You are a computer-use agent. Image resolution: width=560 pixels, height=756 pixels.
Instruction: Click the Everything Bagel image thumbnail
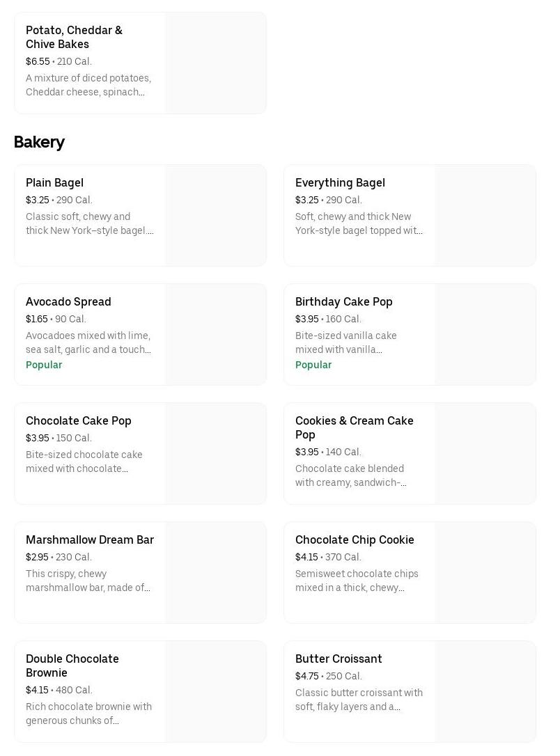coord(485,216)
